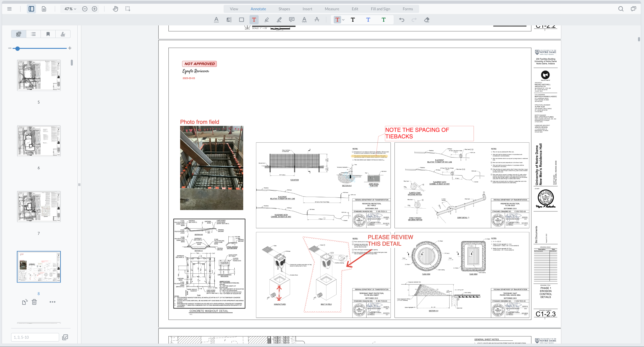
Task: Choose the squiggly underline tool
Action: pyautogui.click(x=304, y=20)
